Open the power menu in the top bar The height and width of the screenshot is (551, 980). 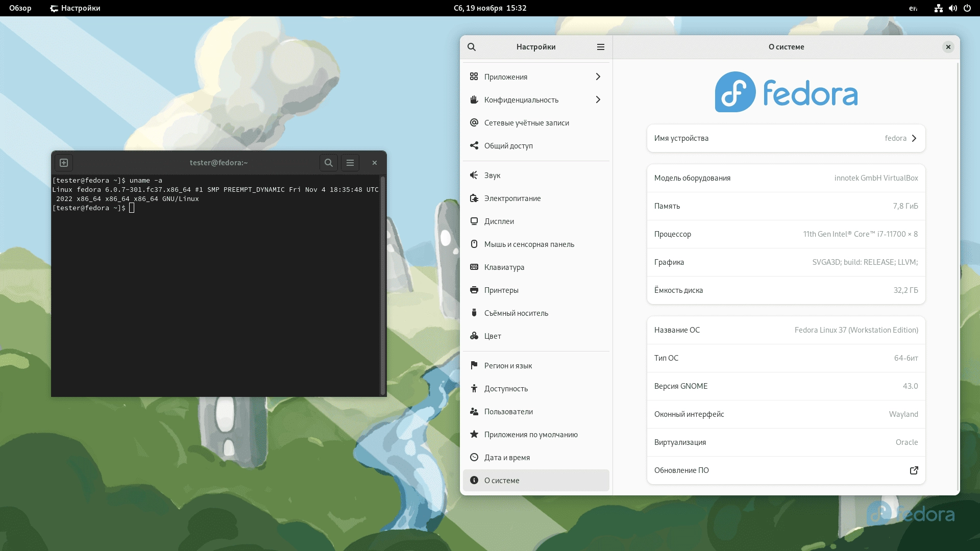coord(967,8)
